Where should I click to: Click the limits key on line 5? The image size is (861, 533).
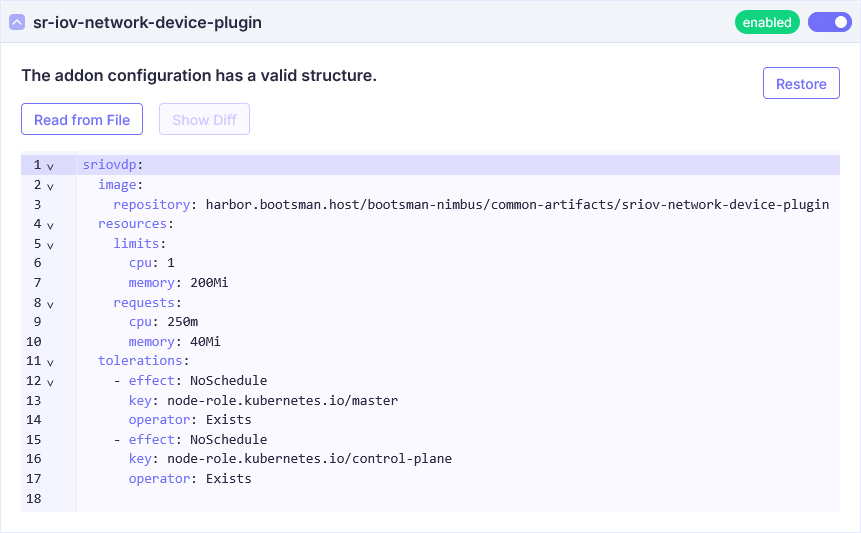point(136,243)
